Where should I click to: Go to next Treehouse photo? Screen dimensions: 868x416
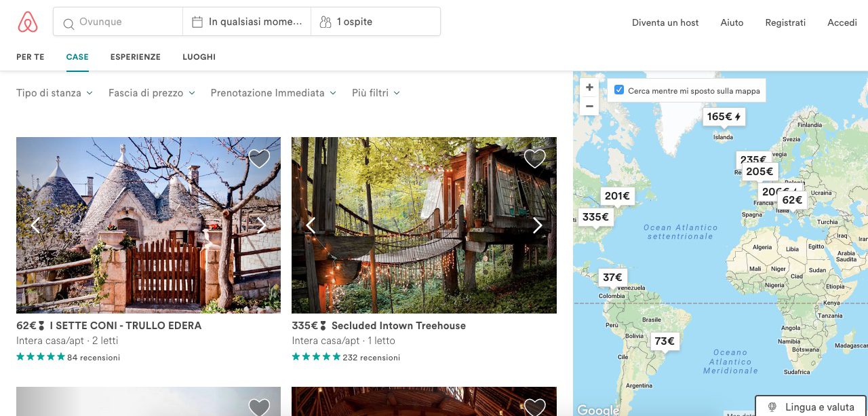(537, 225)
